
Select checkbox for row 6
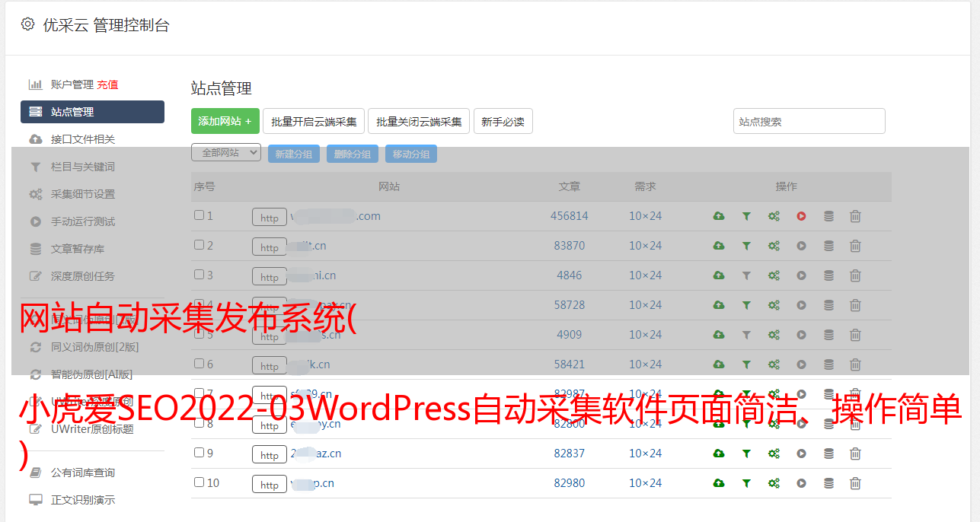point(199,364)
